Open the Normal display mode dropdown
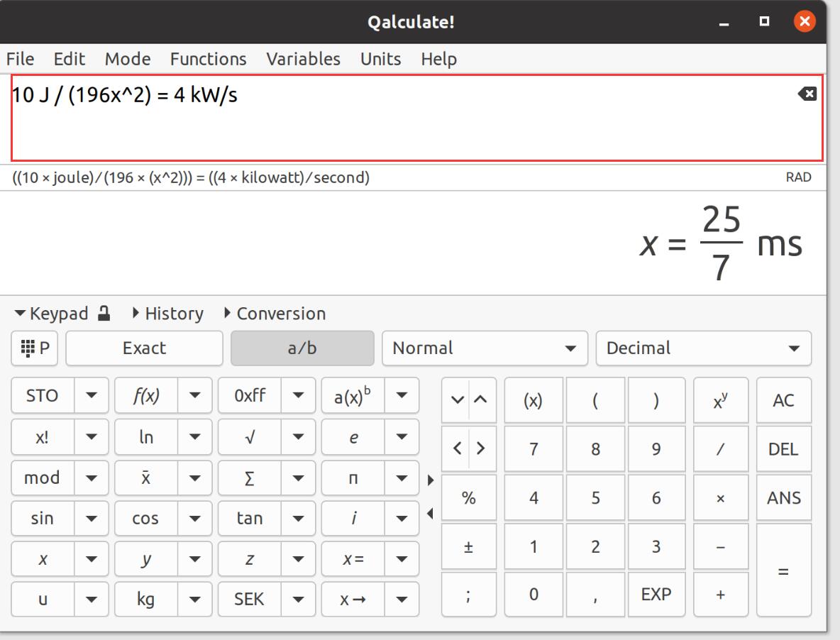 (x=485, y=348)
